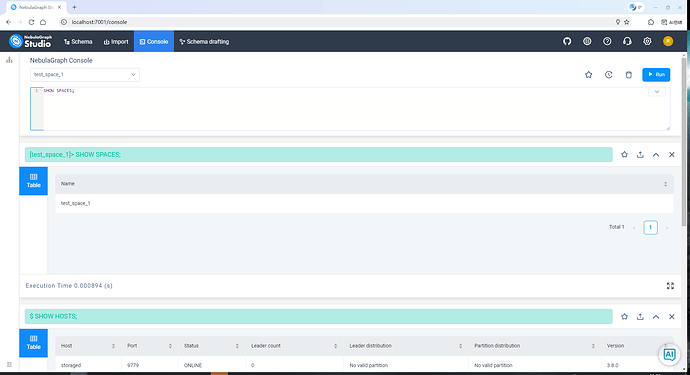This screenshot has width=690, height=375.
Task: Click the headset support icon
Action: click(627, 41)
